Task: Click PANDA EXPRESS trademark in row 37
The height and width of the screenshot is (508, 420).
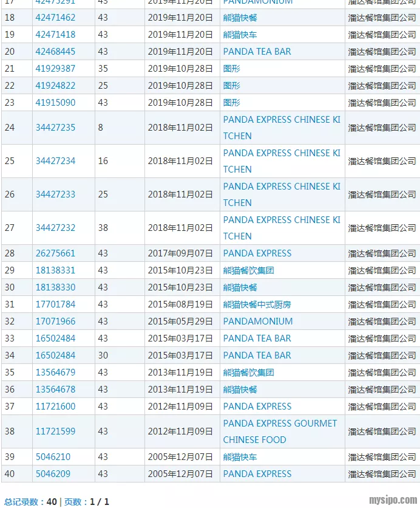Action: 257,407
